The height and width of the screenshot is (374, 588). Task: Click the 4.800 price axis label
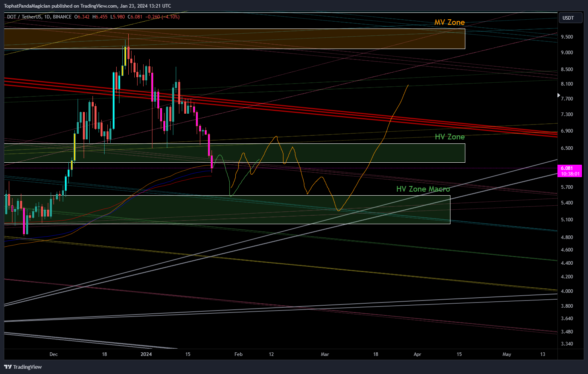coord(567,237)
